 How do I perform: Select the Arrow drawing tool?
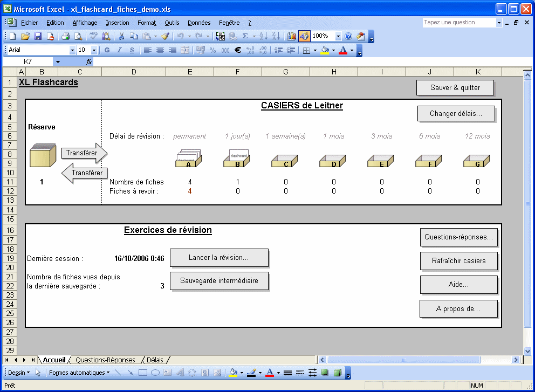[131, 373]
